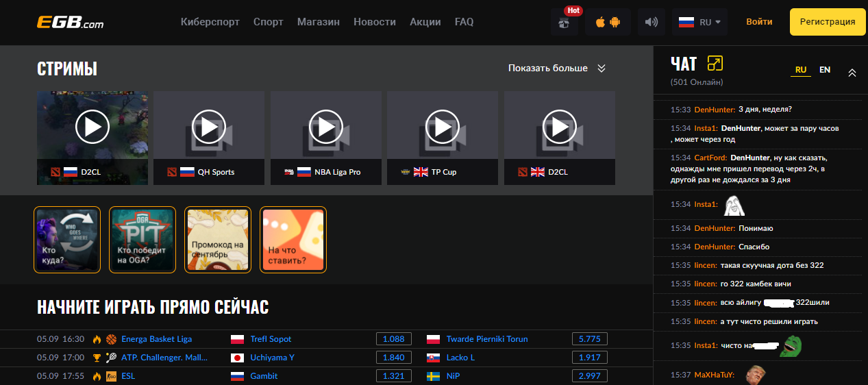Image resolution: width=868 pixels, height=385 pixels.
Task: Click the tennis racket icon on ATP row
Action: tap(111, 358)
